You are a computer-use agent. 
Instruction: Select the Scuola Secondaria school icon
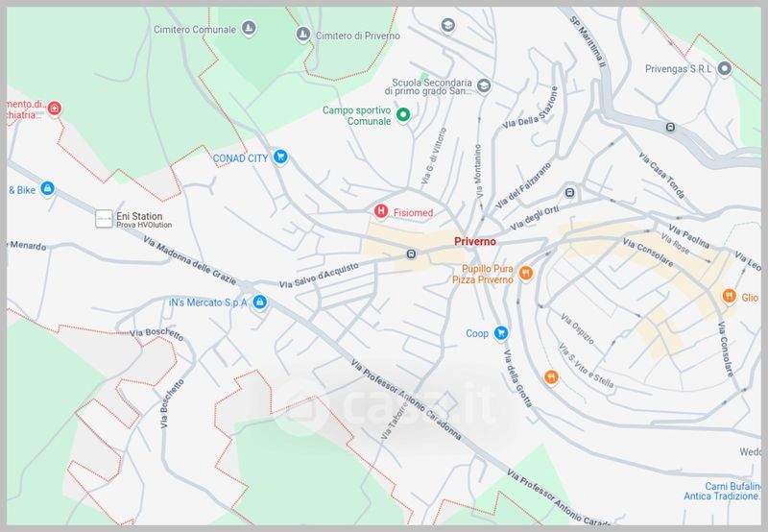click(484, 86)
